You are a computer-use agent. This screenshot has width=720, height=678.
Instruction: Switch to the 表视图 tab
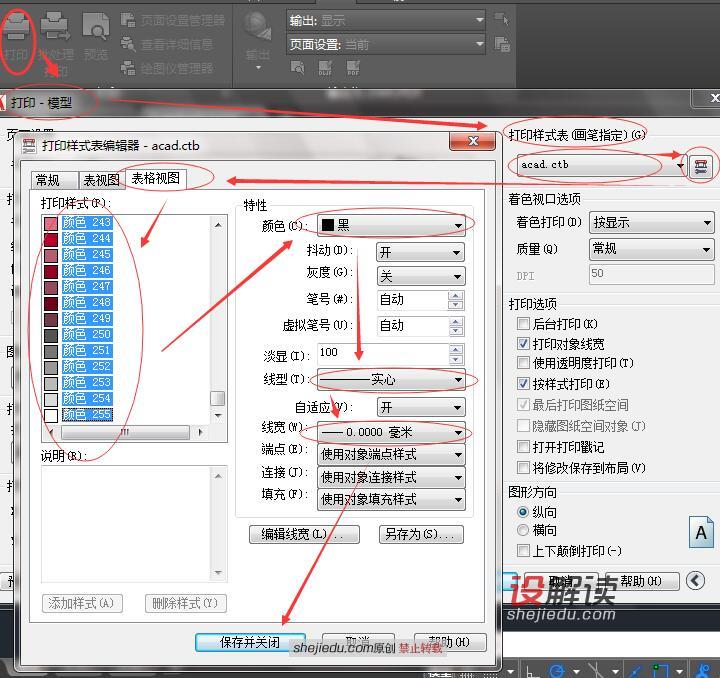point(101,180)
